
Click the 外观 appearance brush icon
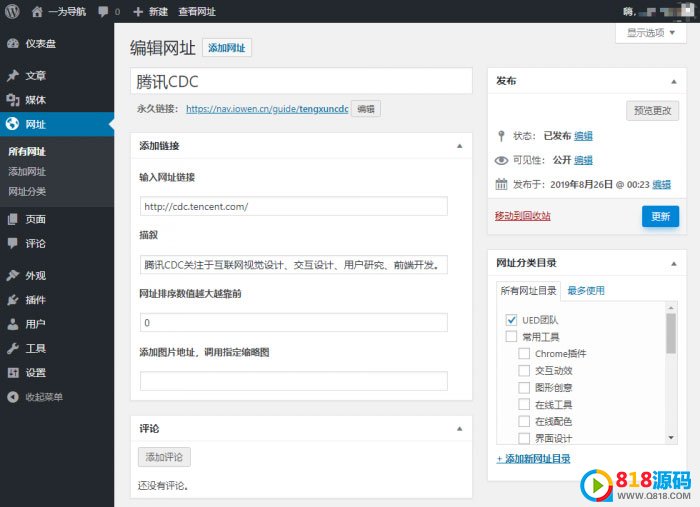click(x=13, y=275)
